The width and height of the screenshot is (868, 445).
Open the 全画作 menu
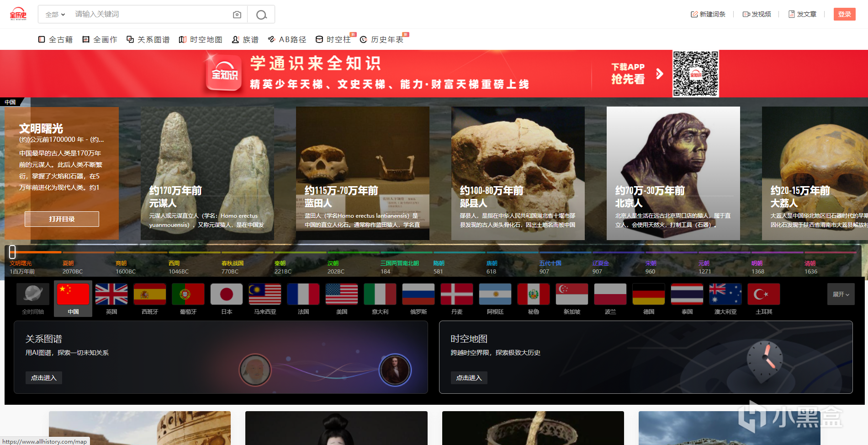tap(100, 40)
